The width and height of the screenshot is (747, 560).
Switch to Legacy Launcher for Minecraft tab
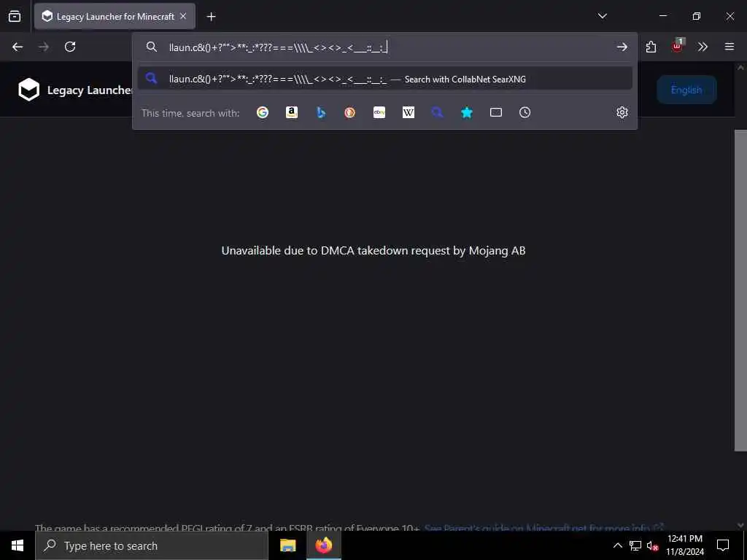point(115,16)
